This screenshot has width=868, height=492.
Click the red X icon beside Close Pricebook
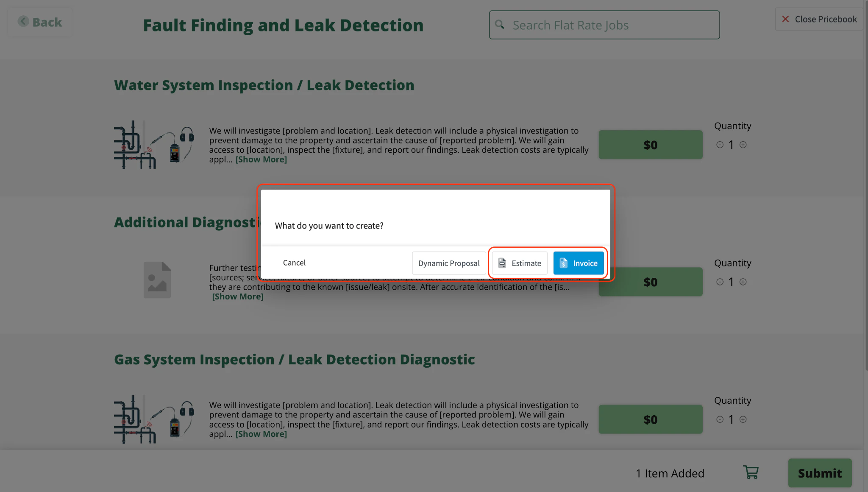point(785,19)
